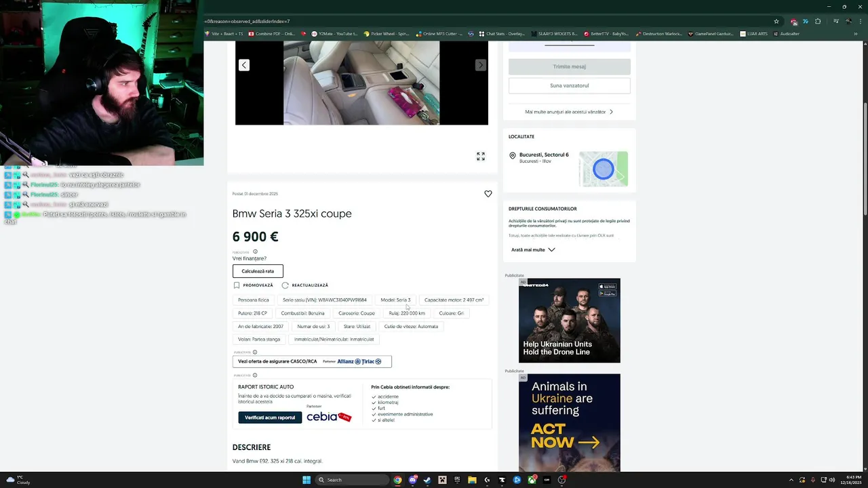
Task: Open the location map thumbnail
Action: coord(604,169)
